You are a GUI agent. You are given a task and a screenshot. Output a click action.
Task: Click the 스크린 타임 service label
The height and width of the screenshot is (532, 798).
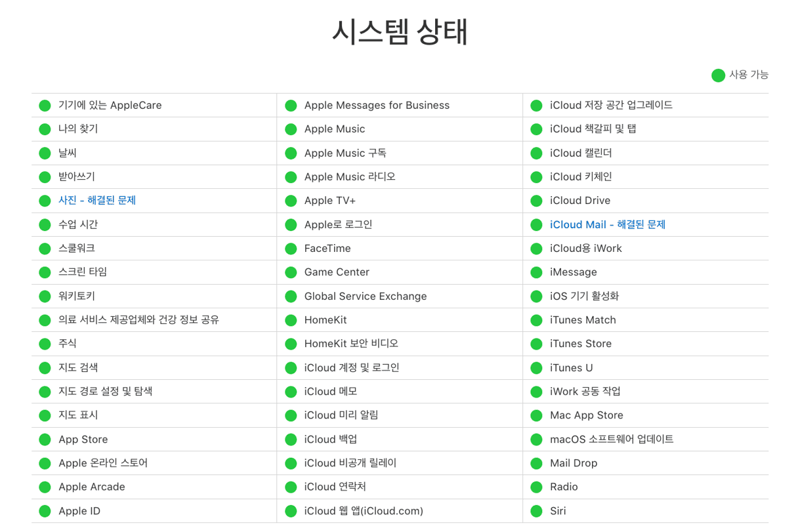coord(83,272)
